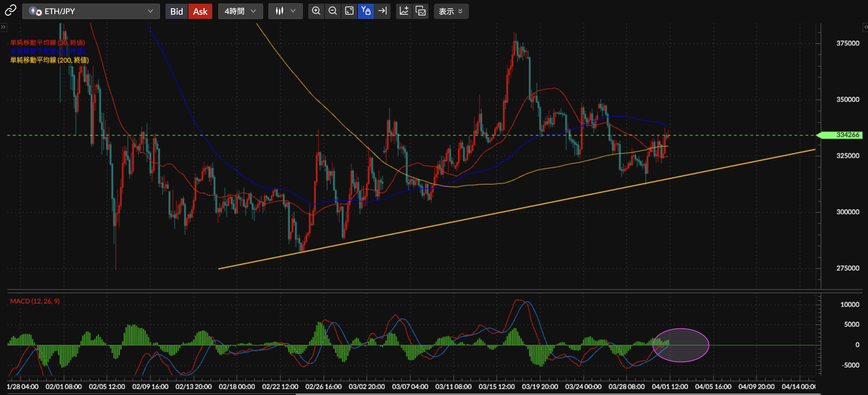Screen dimensions: 868x395
Task: Open the ETH/JPY symbol dropdown
Action: 91,11
